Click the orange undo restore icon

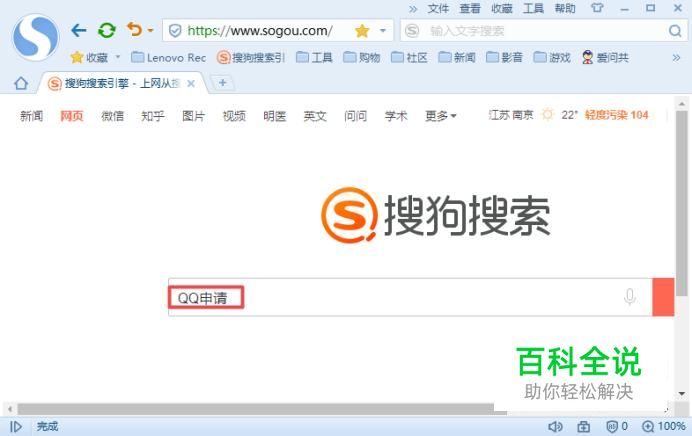point(134,30)
